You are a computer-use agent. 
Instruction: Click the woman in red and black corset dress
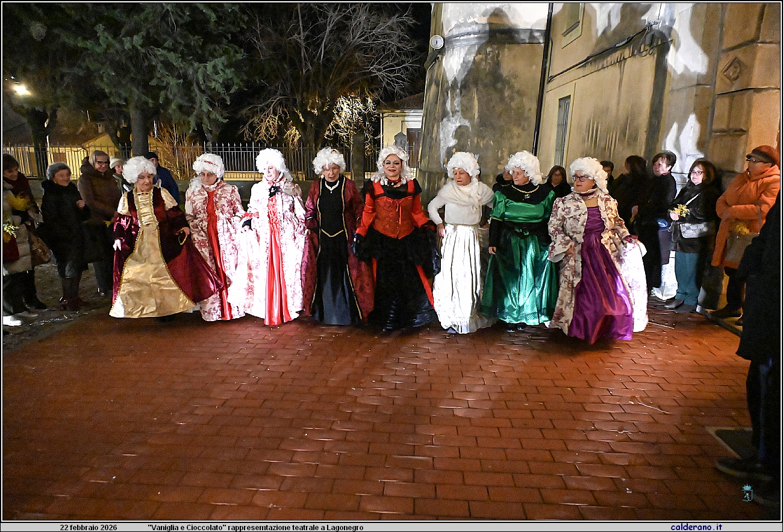[x=396, y=241]
